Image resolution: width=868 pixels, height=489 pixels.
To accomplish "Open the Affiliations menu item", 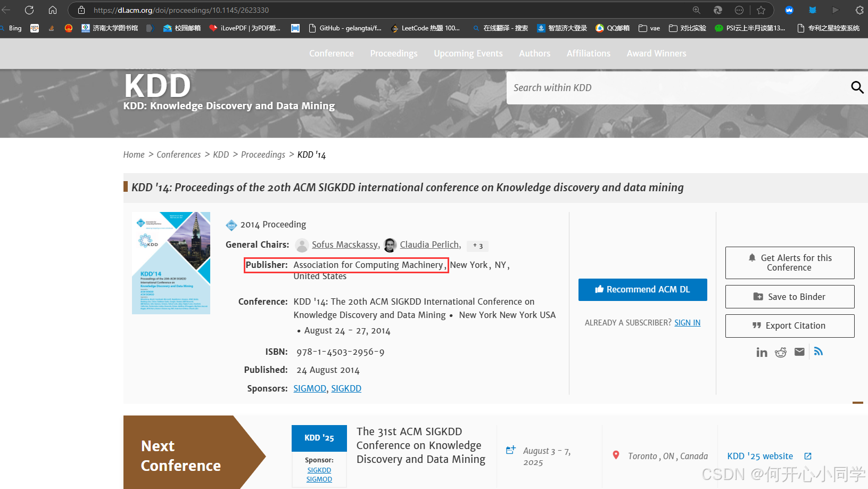I will [x=589, y=53].
